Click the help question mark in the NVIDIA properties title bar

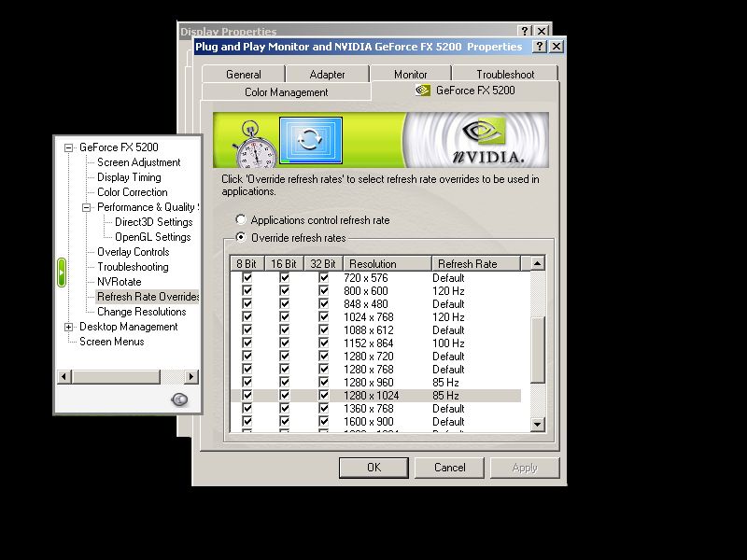tap(540, 46)
